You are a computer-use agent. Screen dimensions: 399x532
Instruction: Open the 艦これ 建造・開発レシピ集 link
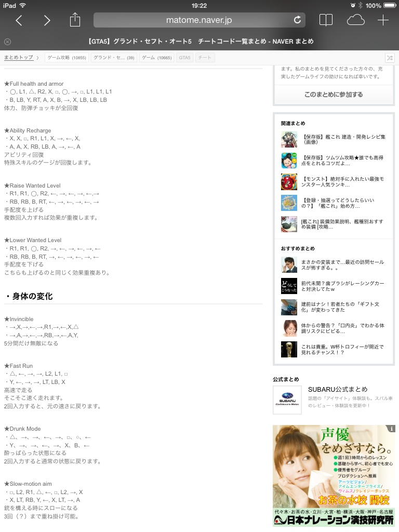point(343,139)
